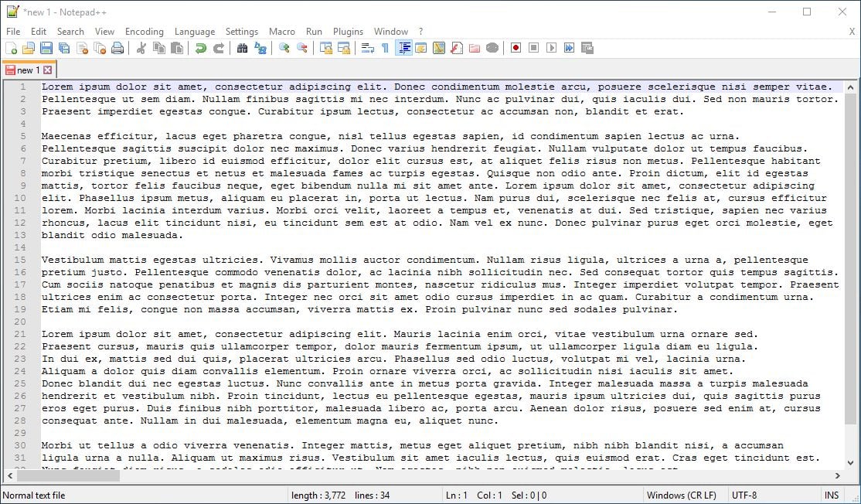Select the 'new 1' document tab
This screenshot has height=504, width=861.
pyautogui.click(x=28, y=70)
